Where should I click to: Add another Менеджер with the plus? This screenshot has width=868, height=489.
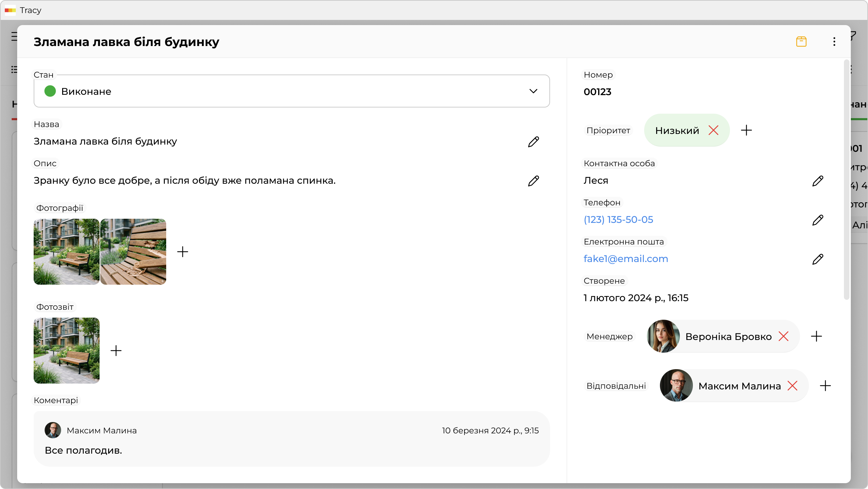click(x=816, y=336)
